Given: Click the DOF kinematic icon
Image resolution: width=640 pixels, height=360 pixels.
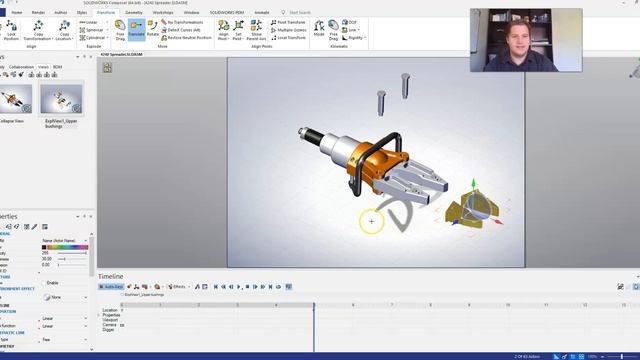Looking at the screenshot, I should pos(349,22).
